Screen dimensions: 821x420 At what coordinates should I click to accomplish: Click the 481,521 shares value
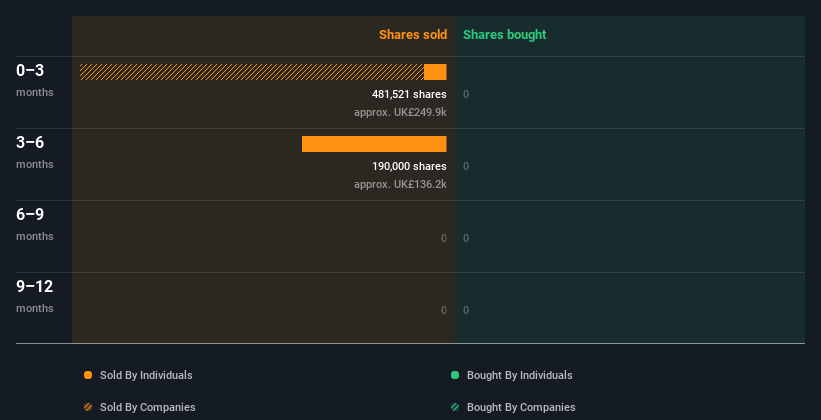(x=409, y=94)
